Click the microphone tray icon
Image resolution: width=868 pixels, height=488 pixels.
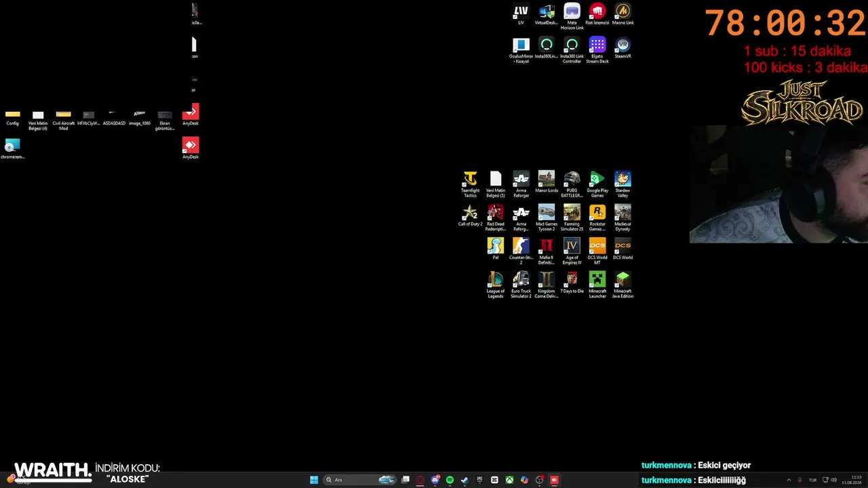(800, 480)
